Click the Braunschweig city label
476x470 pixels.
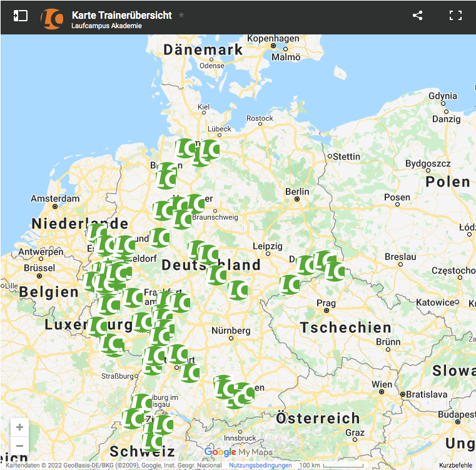pos(215,217)
